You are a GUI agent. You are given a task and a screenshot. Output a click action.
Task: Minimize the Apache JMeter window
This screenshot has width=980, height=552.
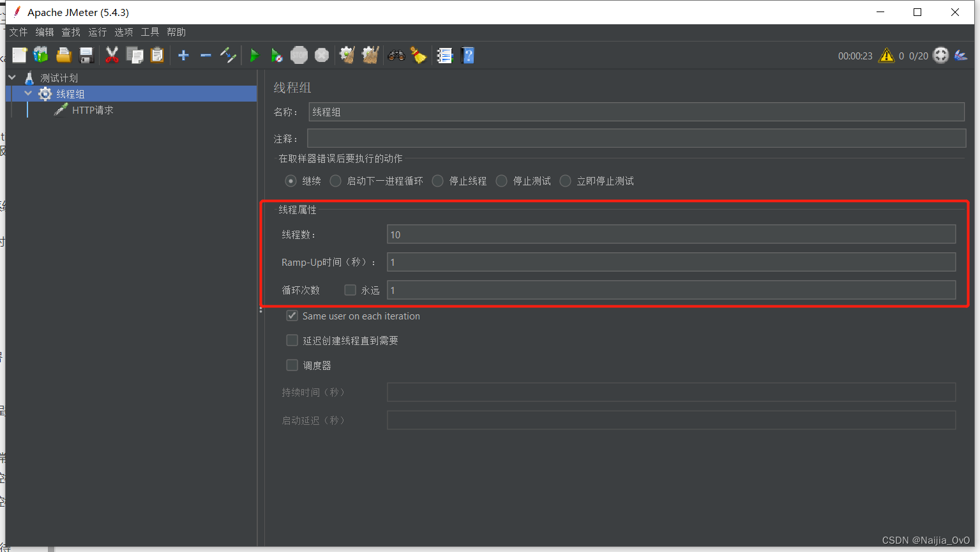[x=880, y=12]
